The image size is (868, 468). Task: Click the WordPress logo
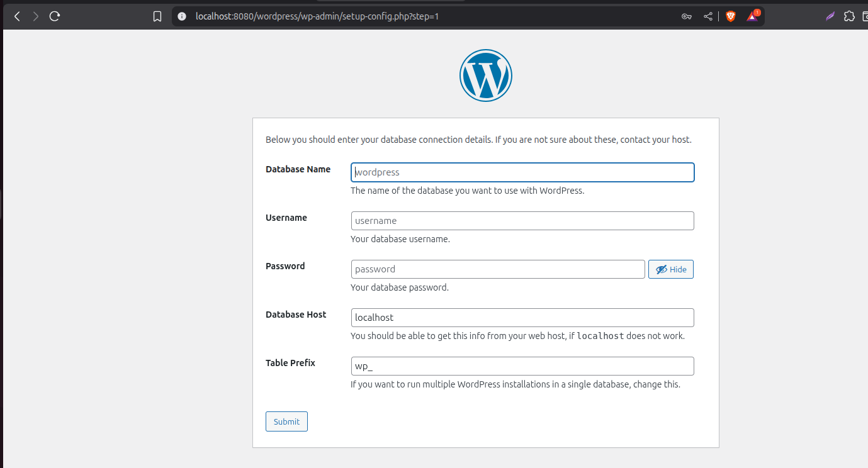click(x=485, y=75)
